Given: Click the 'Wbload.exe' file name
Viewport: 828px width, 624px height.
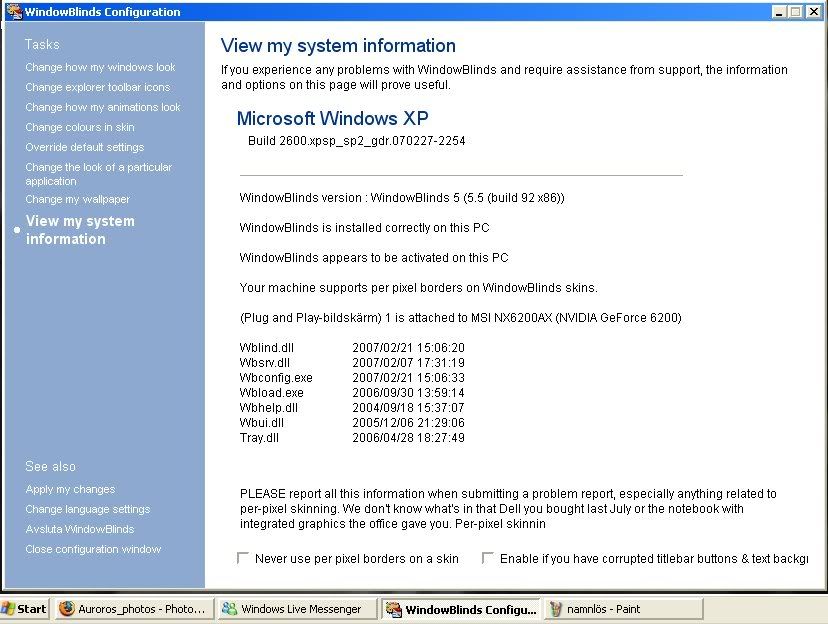Looking at the screenshot, I should [271, 393].
